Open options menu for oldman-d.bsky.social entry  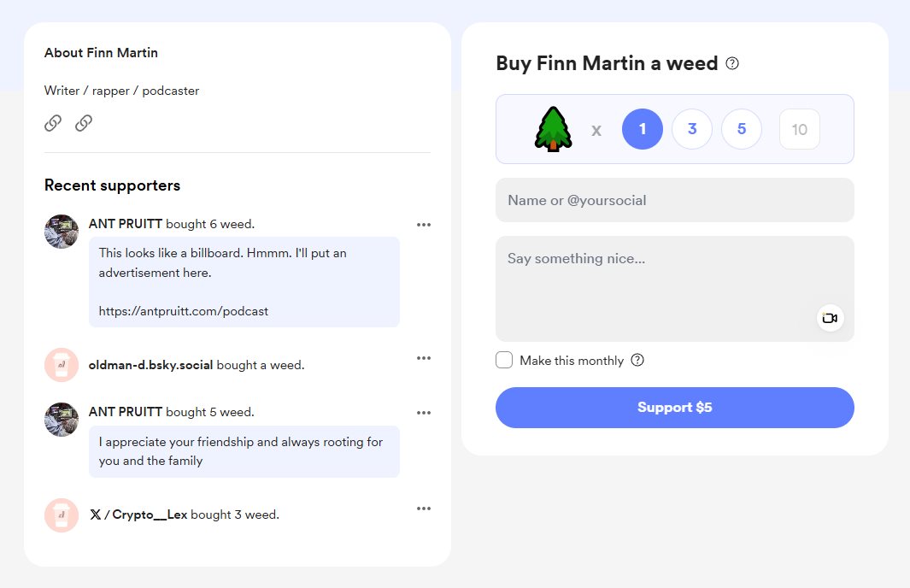424,358
